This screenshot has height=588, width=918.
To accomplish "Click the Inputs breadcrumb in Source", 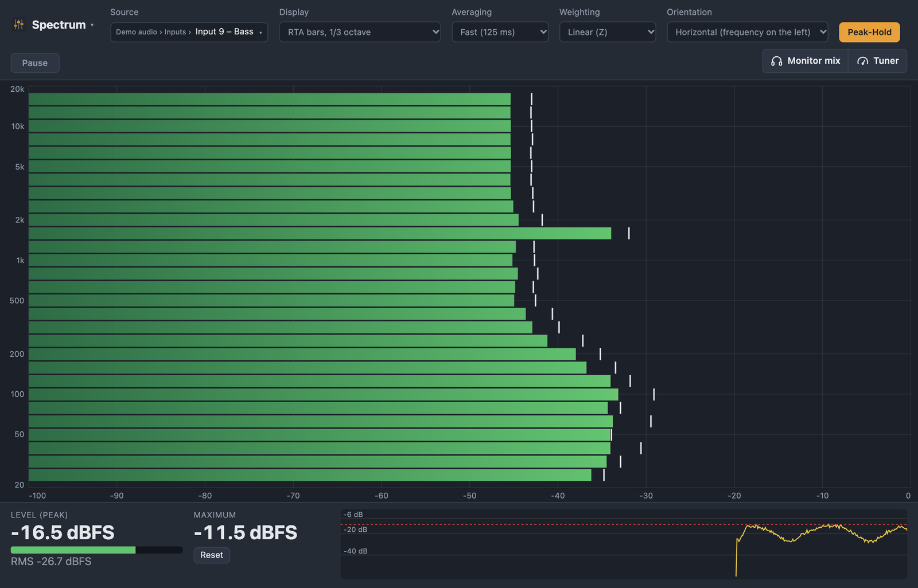I will 175,32.
